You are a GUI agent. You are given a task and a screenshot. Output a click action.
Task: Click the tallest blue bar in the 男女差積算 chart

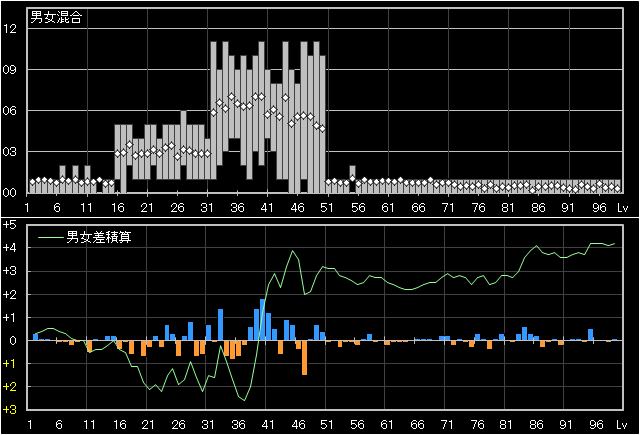[262, 320]
